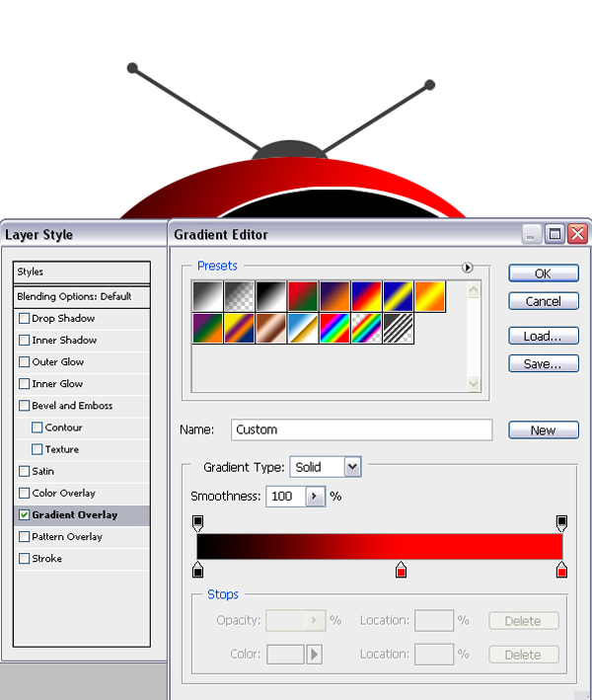Screen dimensions: 592x700
Task: Uncheck the Gradient Overlay checkbox
Action: pos(24,514)
